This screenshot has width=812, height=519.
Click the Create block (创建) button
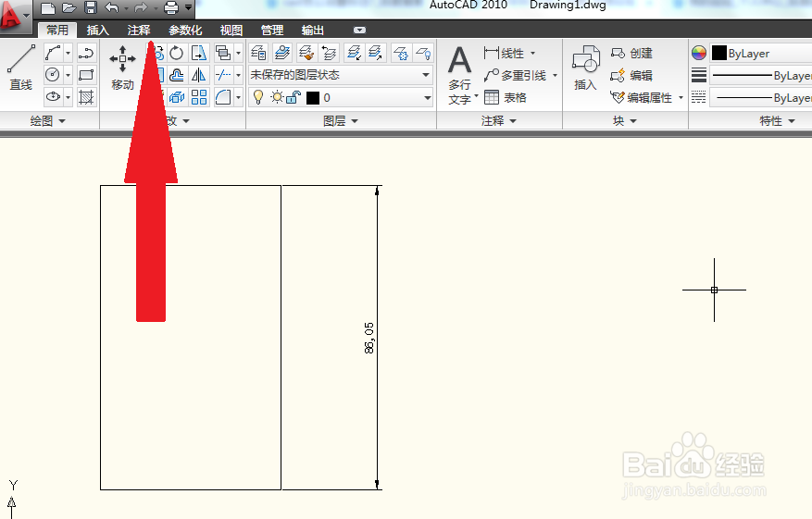631,53
